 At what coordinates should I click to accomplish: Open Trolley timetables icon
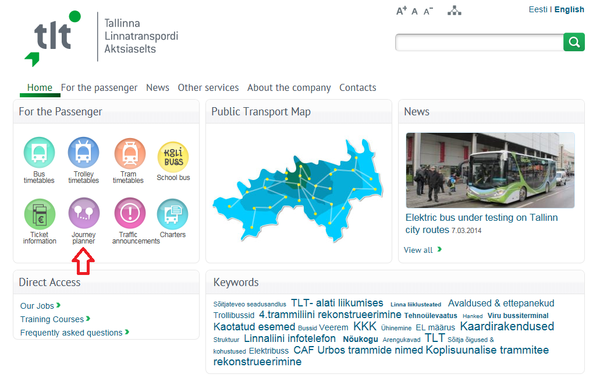83,153
